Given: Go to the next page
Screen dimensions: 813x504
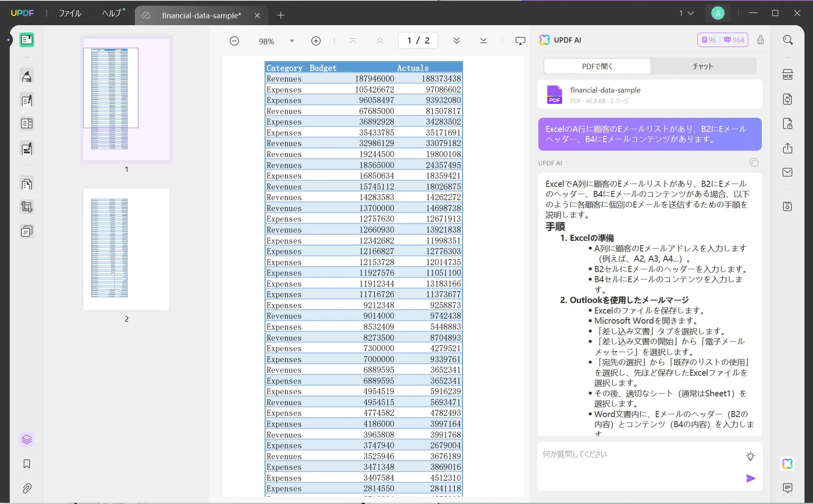Looking at the screenshot, I should pos(456,41).
